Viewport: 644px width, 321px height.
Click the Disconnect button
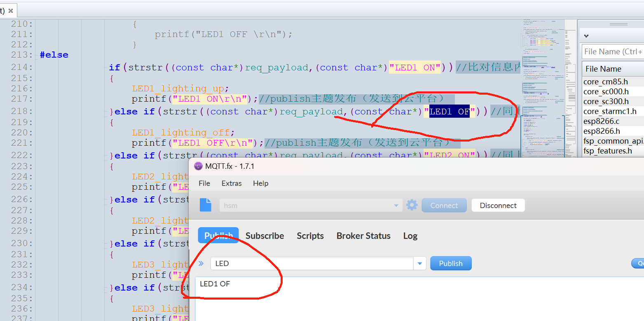[498, 205]
